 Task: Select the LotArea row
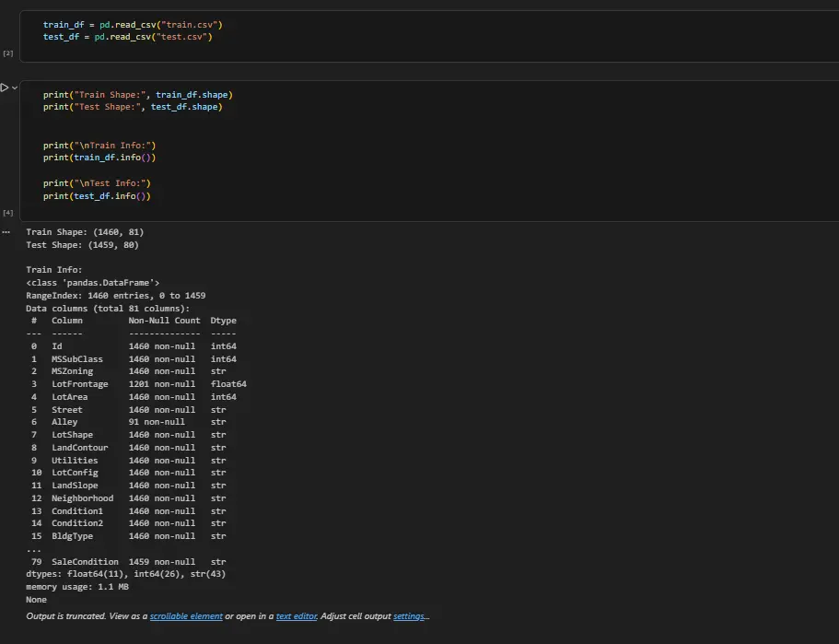pos(134,397)
